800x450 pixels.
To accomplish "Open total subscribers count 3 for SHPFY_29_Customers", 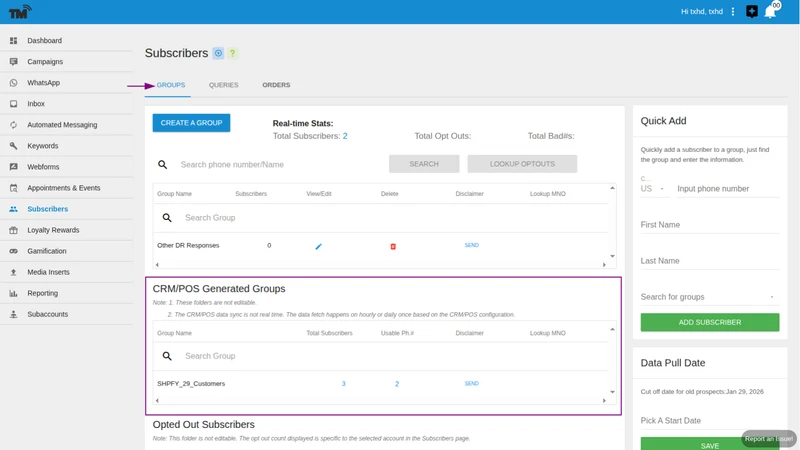I will 343,384.
